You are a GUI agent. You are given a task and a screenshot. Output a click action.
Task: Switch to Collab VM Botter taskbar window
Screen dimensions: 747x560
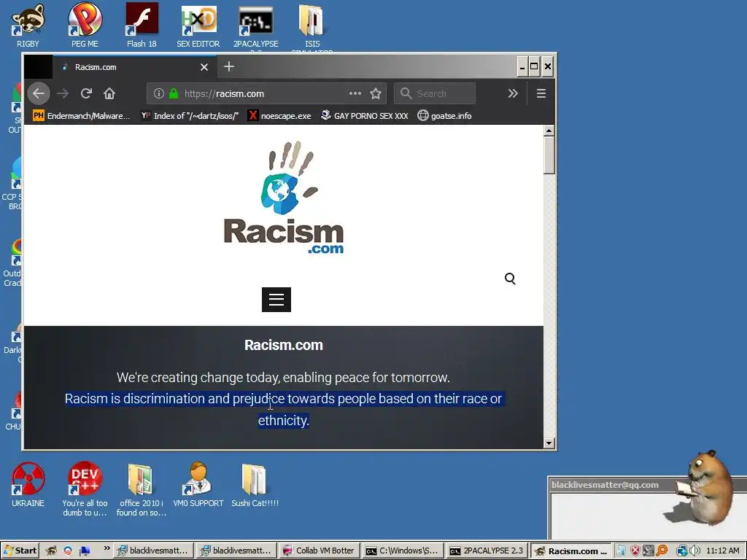(x=319, y=551)
